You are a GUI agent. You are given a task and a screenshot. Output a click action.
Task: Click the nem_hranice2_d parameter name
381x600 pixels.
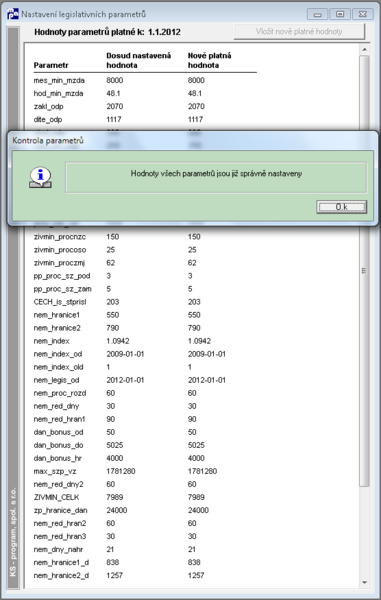[x=61, y=575]
